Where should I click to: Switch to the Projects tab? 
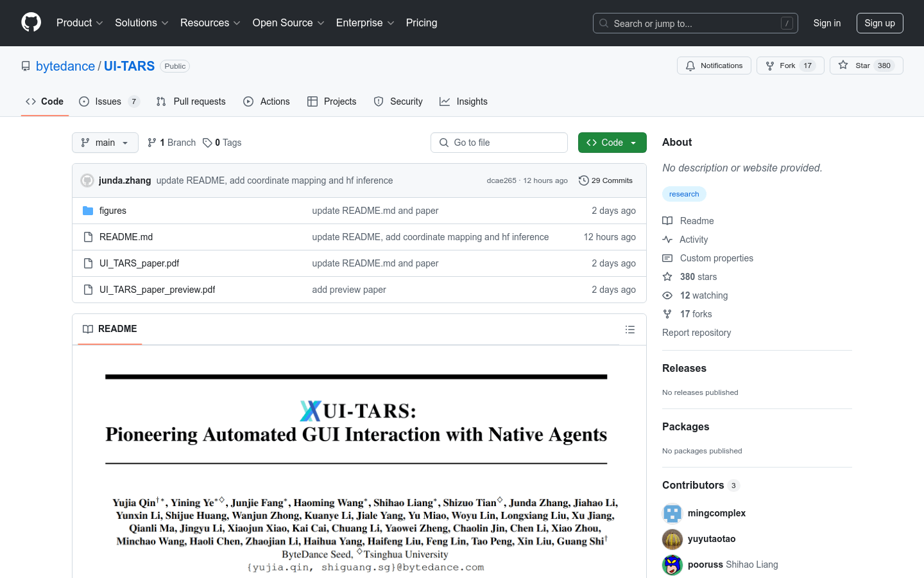point(332,101)
